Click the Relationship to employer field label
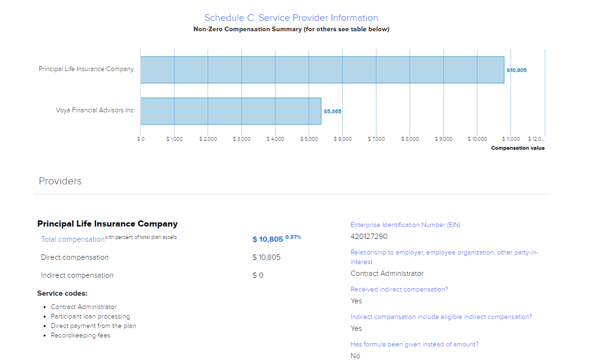Screen dimensions: 594x364 pyautogui.click(x=444, y=253)
